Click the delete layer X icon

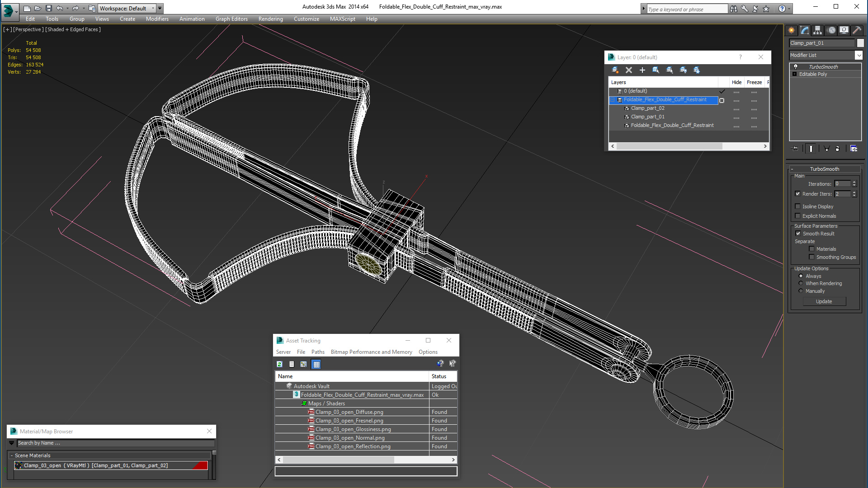(628, 70)
